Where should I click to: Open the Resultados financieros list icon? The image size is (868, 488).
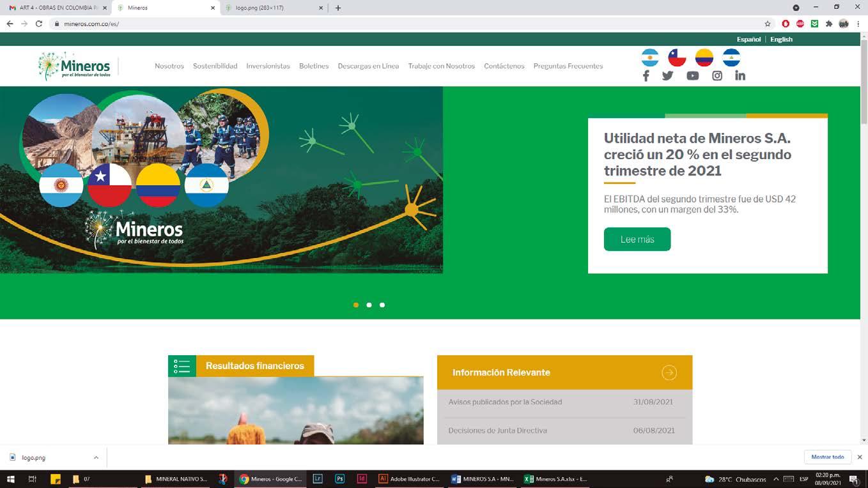point(182,366)
